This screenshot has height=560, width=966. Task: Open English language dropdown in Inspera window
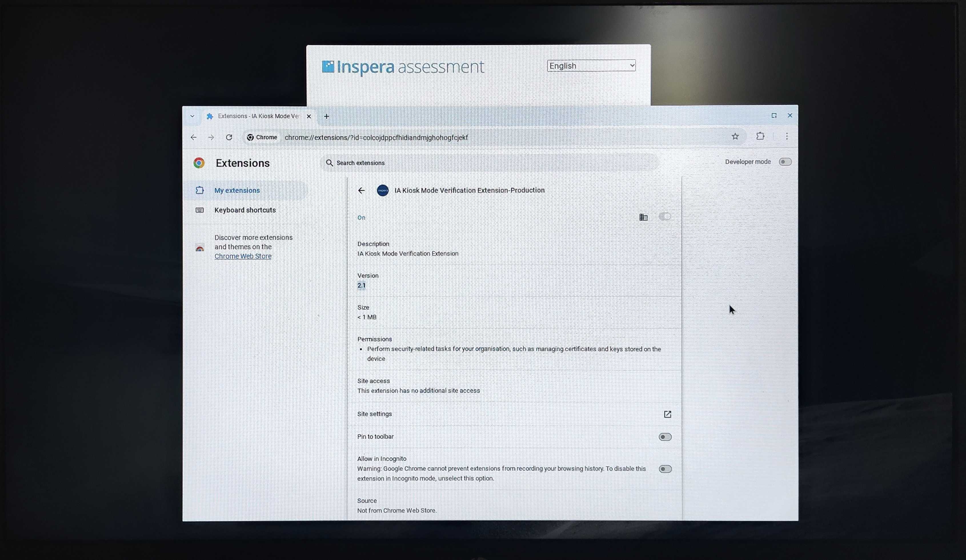pos(591,65)
